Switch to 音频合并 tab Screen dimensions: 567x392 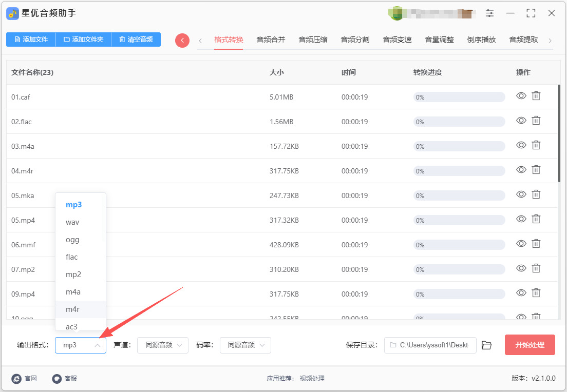tap(271, 40)
